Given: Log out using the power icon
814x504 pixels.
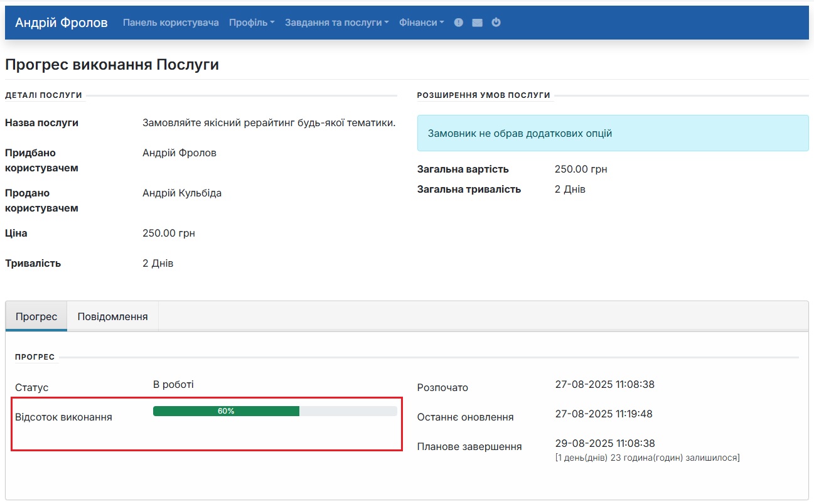Looking at the screenshot, I should [x=496, y=23].
